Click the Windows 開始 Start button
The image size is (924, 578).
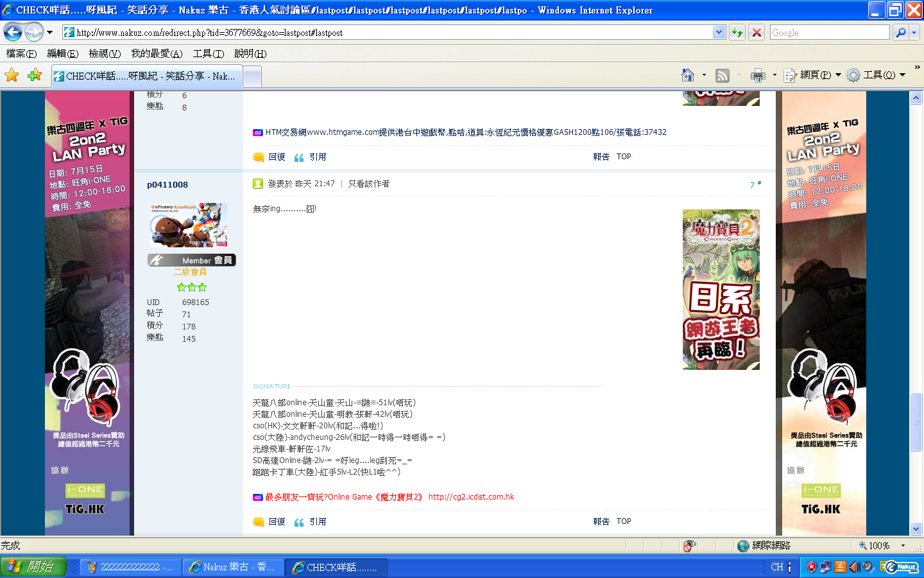[33, 567]
